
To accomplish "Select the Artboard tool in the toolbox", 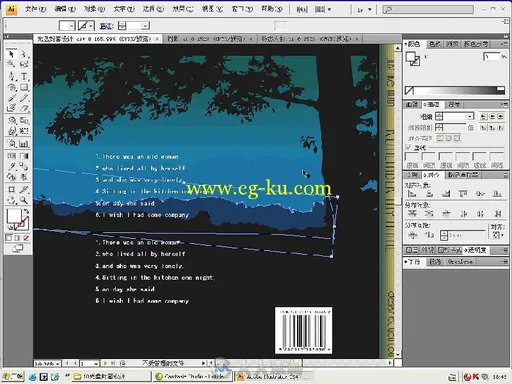I will [x=12, y=189].
